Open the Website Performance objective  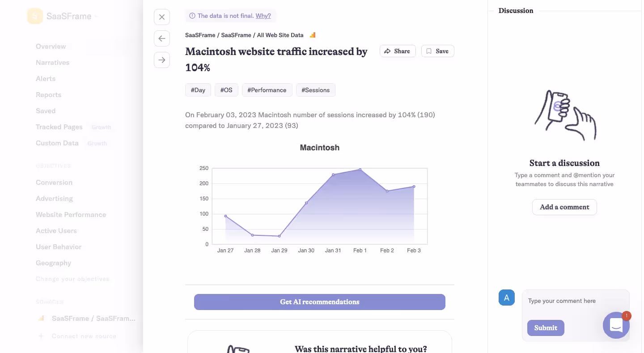point(71,215)
